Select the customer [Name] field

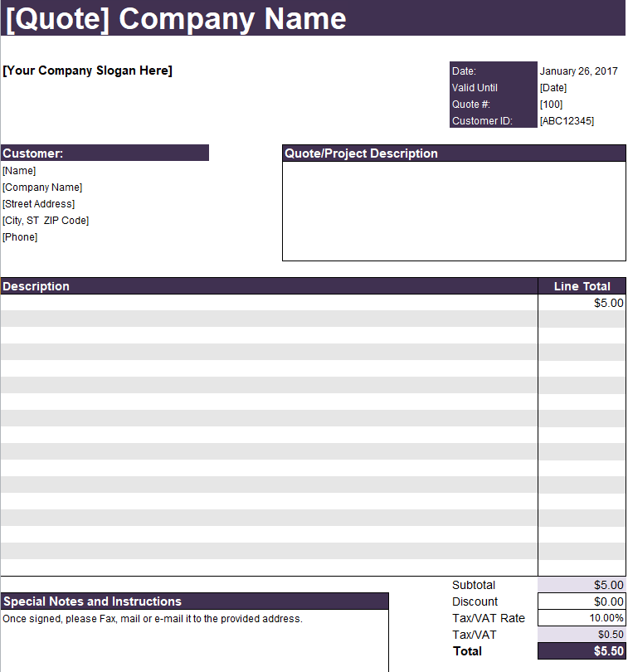[19, 171]
